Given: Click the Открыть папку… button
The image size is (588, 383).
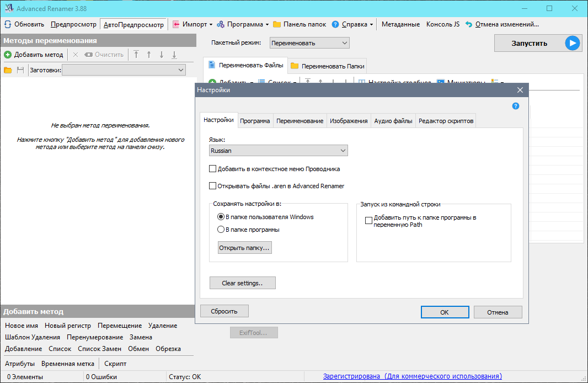Looking at the screenshot, I should 244,248.
